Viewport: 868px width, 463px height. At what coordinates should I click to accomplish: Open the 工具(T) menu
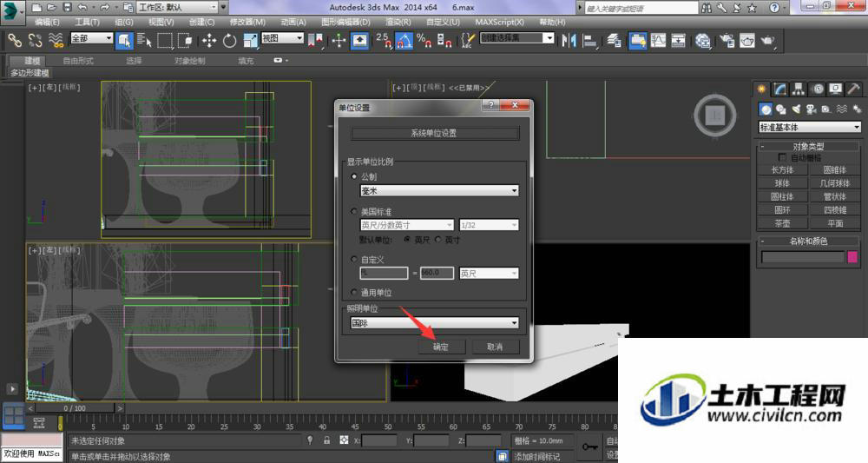[87, 23]
